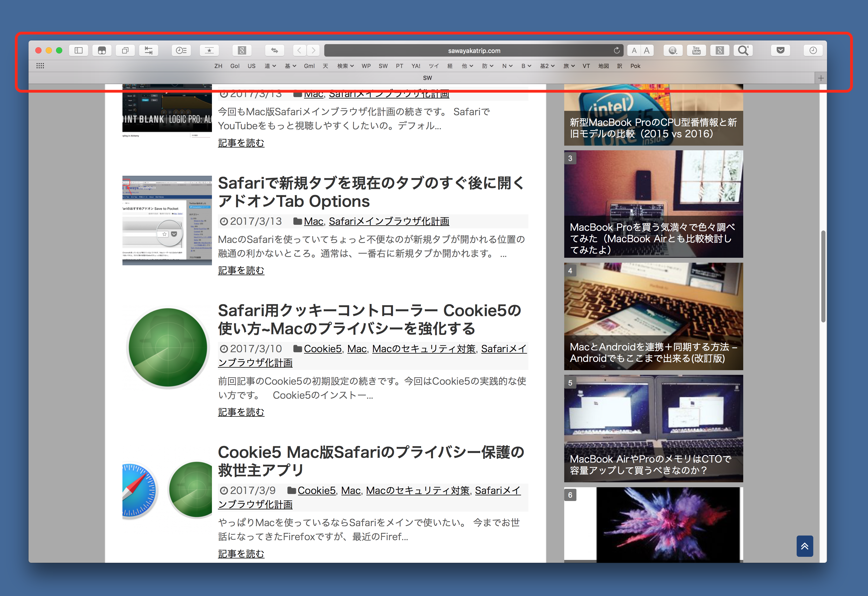Open the Gol bookmark
Image resolution: width=868 pixels, height=596 pixels.
(x=235, y=66)
